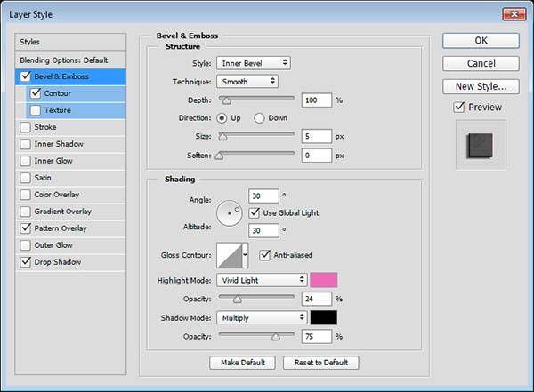Click the Depth percentage input field
Screen dimensions: 534x392
click(316, 100)
